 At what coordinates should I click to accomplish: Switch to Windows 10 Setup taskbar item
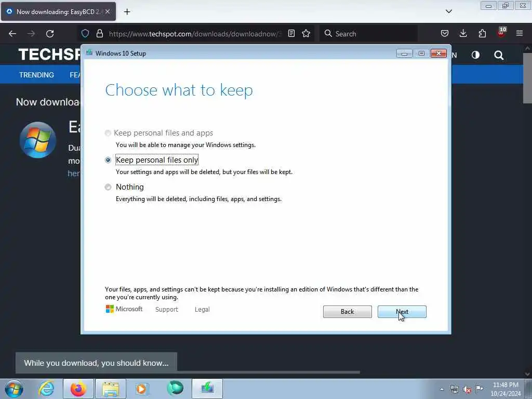207,389
